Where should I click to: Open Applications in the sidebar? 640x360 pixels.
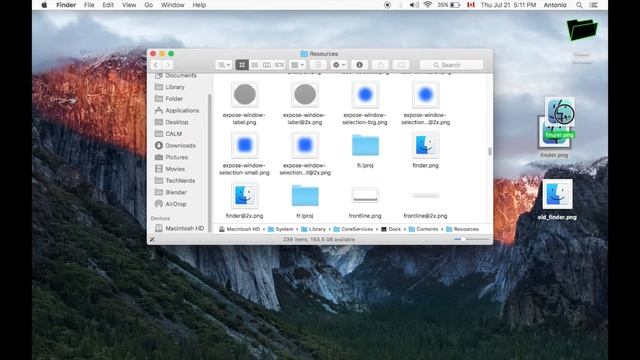176,110
